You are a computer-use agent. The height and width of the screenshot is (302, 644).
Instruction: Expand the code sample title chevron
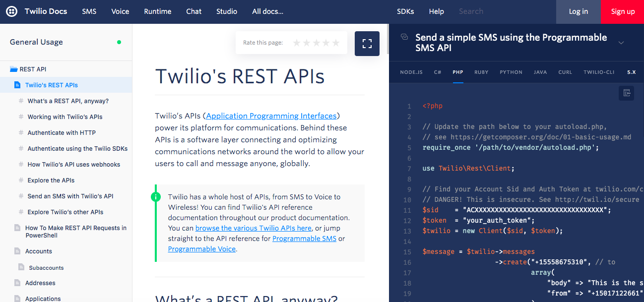pos(621,43)
